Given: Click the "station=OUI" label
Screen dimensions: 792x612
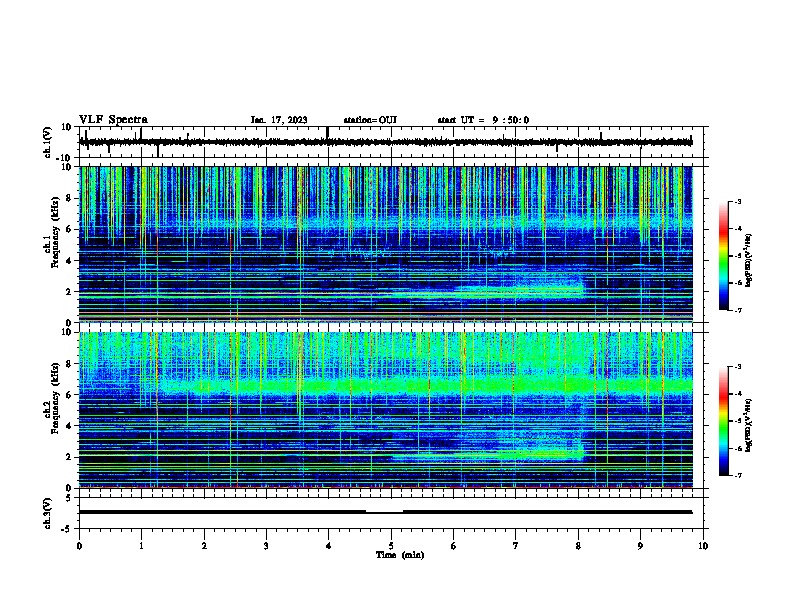Looking at the screenshot, I should (370, 120).
